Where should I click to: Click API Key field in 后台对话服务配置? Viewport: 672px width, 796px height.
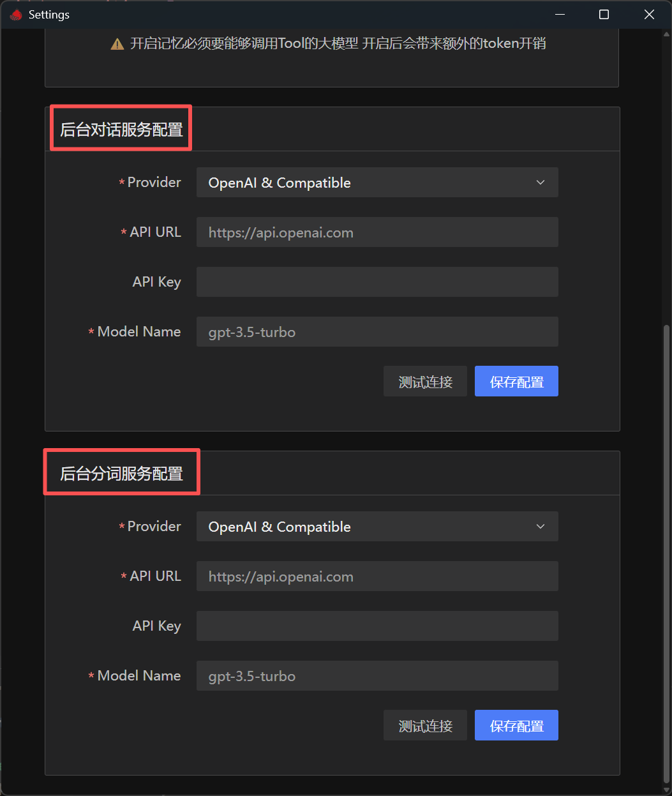(x=377, y=282)
